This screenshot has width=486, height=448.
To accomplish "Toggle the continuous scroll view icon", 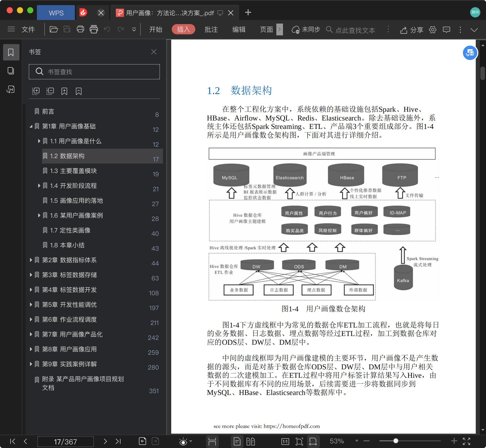I will 212,441.
